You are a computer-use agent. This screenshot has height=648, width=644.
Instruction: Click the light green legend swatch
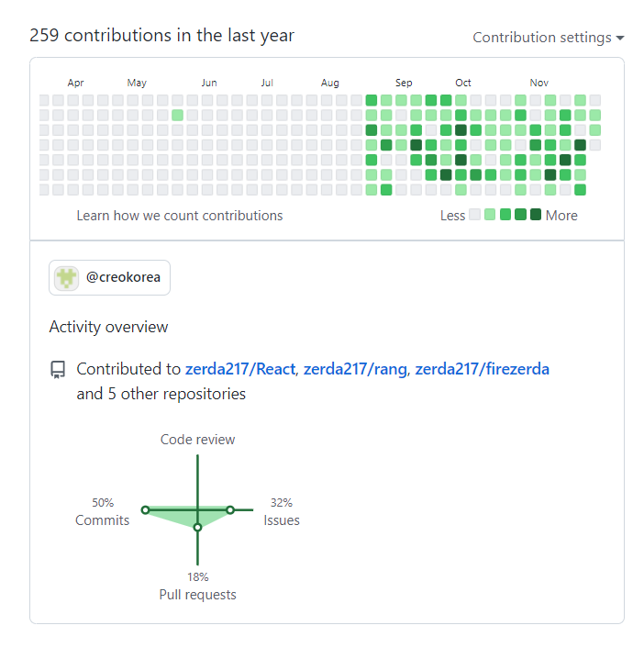[490, 215]
